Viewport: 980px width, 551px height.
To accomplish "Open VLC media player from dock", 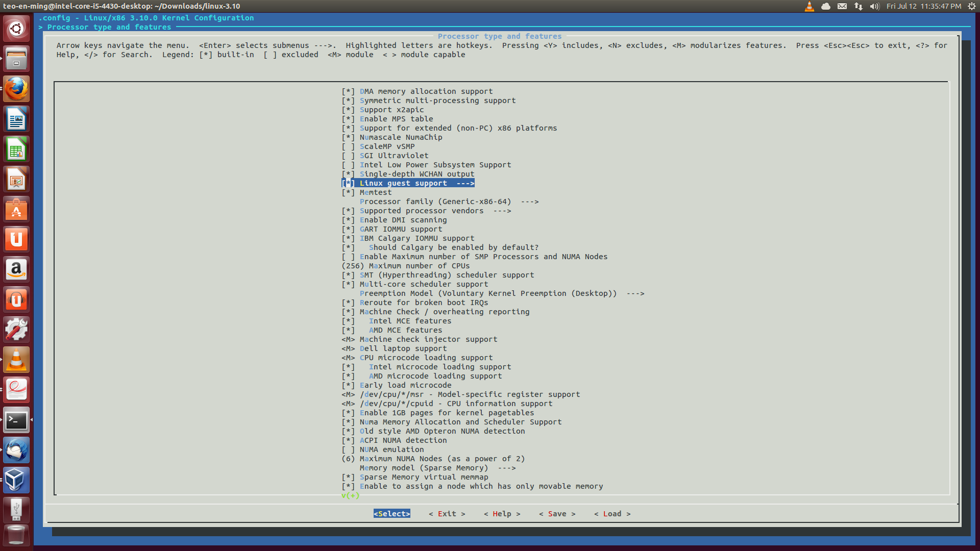I will pyautogui.click(x=16, y=360).
